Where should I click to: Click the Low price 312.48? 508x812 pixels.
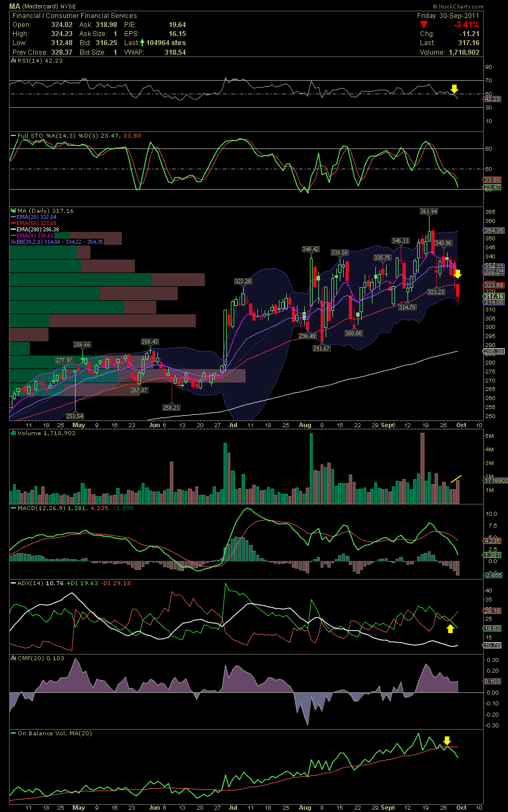pyautogui.click(x=62, y=43)
